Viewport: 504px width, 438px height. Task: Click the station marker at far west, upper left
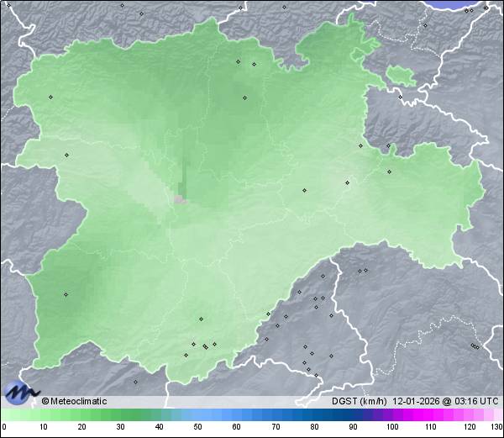pyautogui.click(x=50, y=97)
